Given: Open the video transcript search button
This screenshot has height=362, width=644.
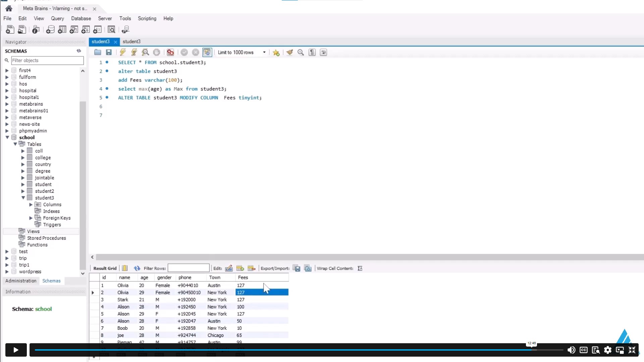Looking at the screenshot, I should (596, 350).
